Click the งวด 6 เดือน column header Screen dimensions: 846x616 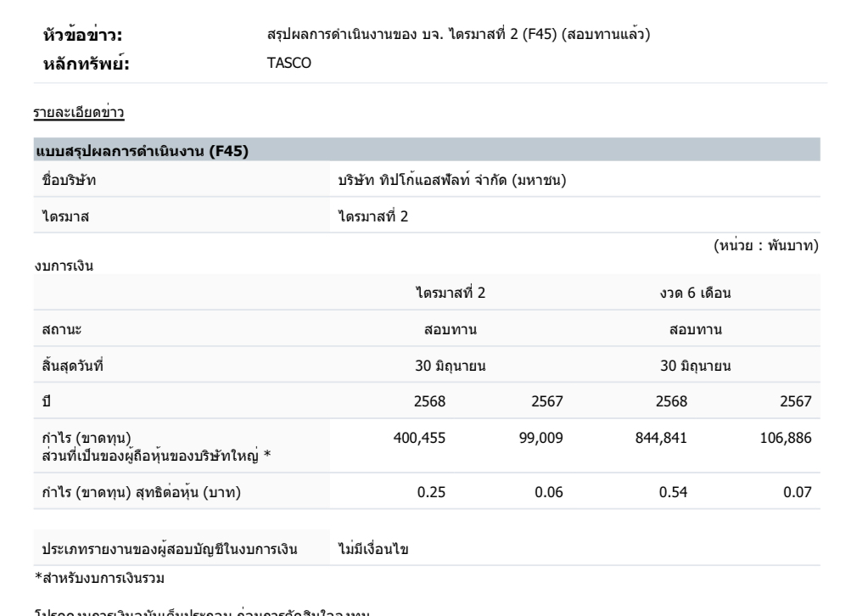click(x=701, y=293)
